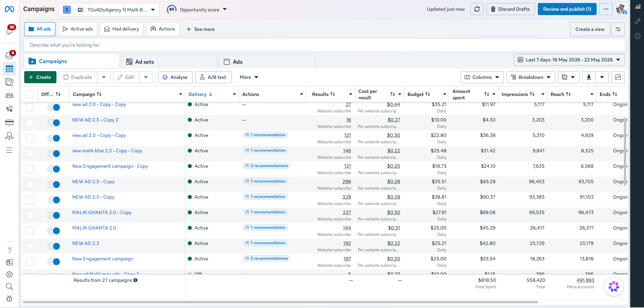
Task: Click the customize view sliders icon
Action: [x=618, y=29]
